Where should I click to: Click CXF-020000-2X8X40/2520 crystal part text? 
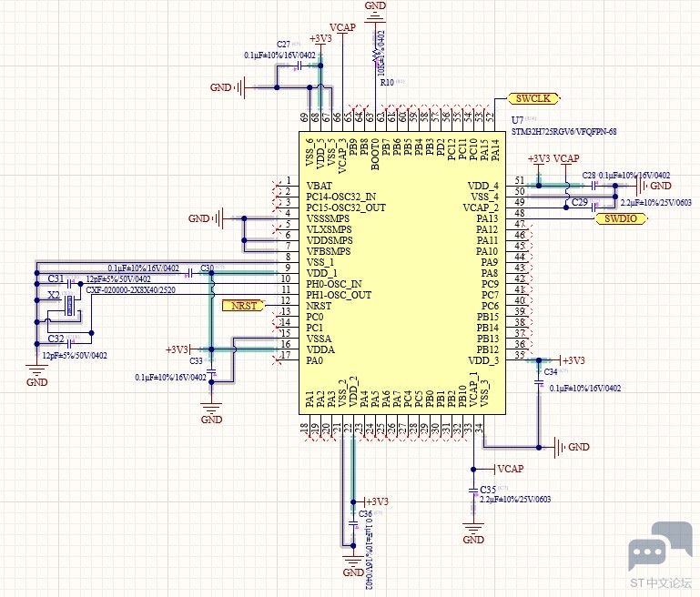131,290
